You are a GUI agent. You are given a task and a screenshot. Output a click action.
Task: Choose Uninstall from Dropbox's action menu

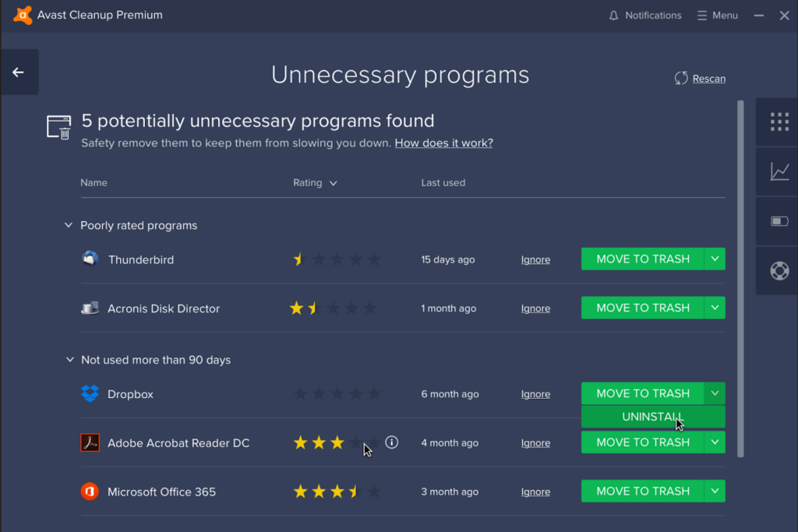(652, 417)
